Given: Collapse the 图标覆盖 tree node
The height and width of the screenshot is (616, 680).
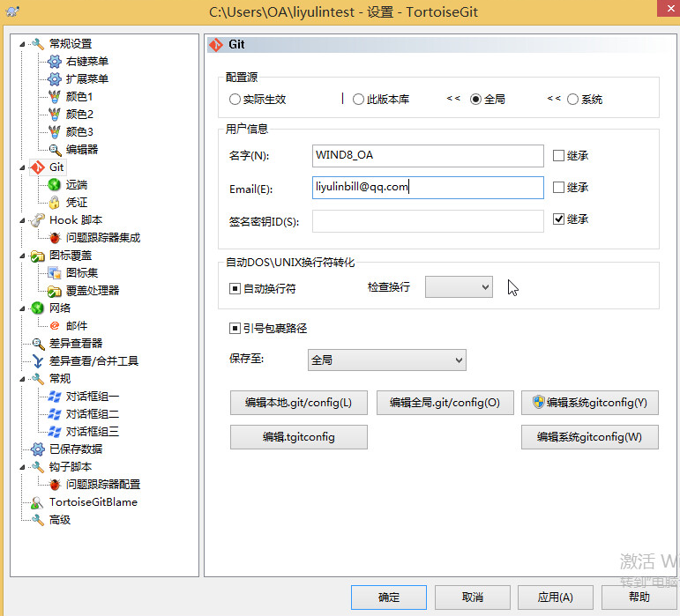Looking at the screenshot, I should point(22,256).
